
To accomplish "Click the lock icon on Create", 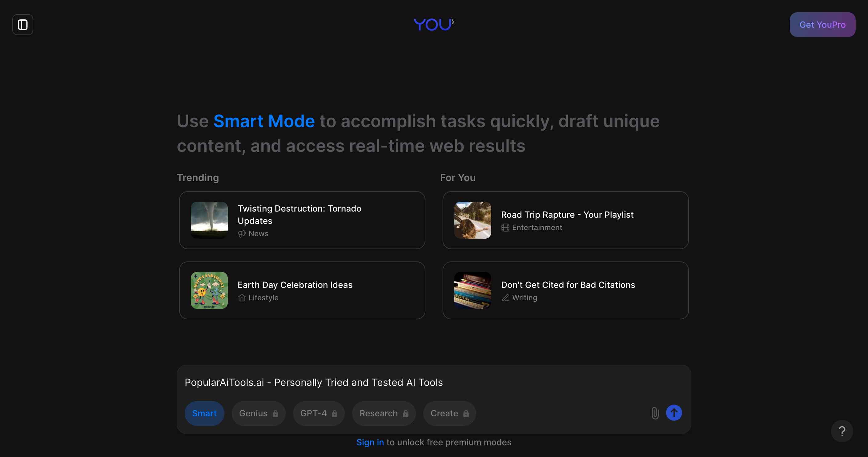I will (x=466, y=414).
